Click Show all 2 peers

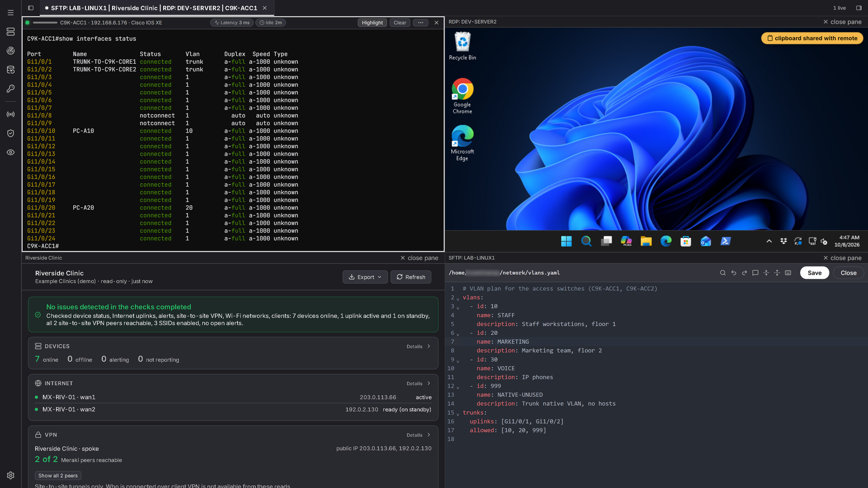click(x=58, y=476)
